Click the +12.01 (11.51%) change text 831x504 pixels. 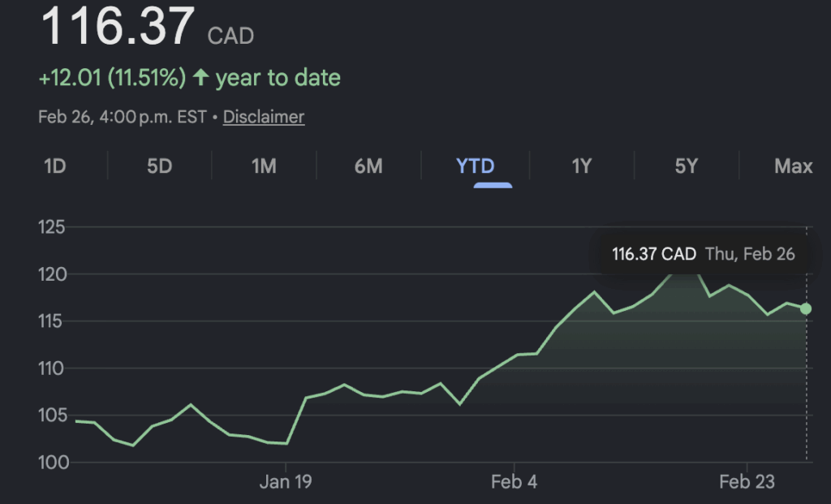coord(112,78)
